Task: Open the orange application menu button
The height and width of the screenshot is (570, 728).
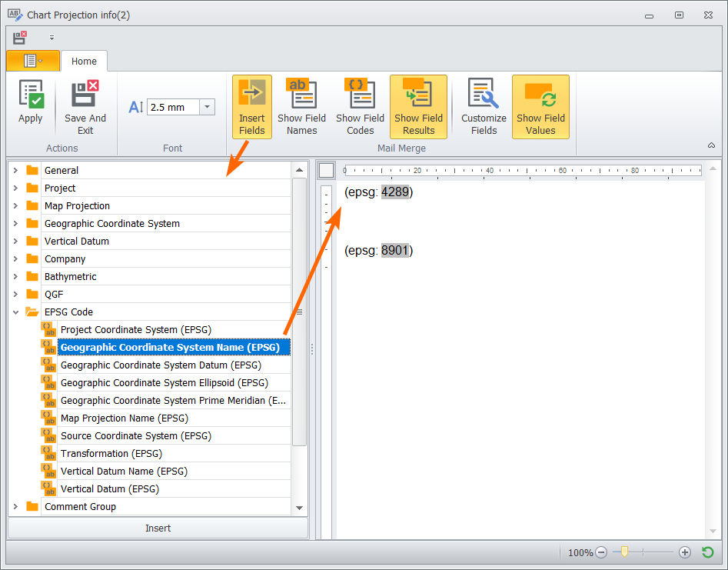Action: point(33,61)
